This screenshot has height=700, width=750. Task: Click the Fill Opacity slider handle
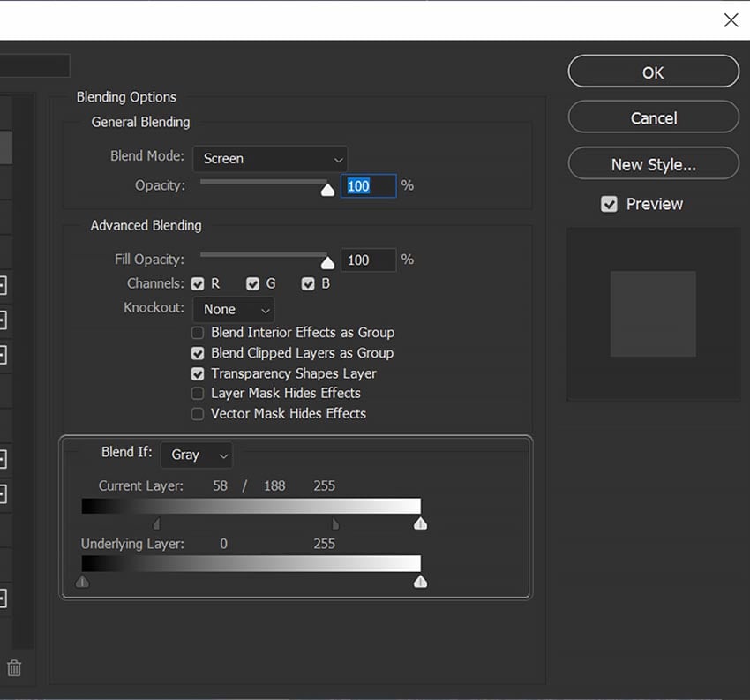pyautogui.click(x=327, y=263)
